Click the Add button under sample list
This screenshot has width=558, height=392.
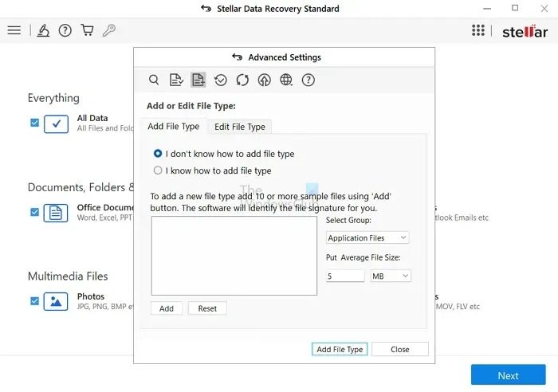point(166,308)
